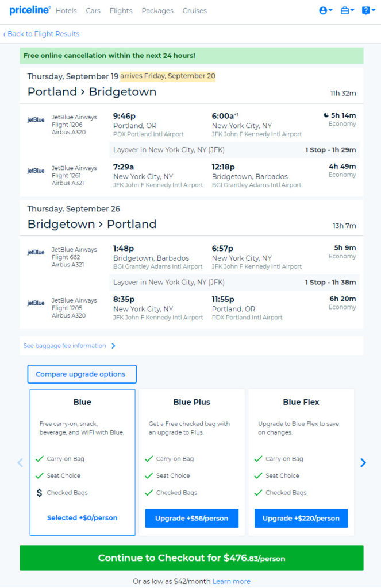Open the My Trips briefcase icon

click(344, 10)
